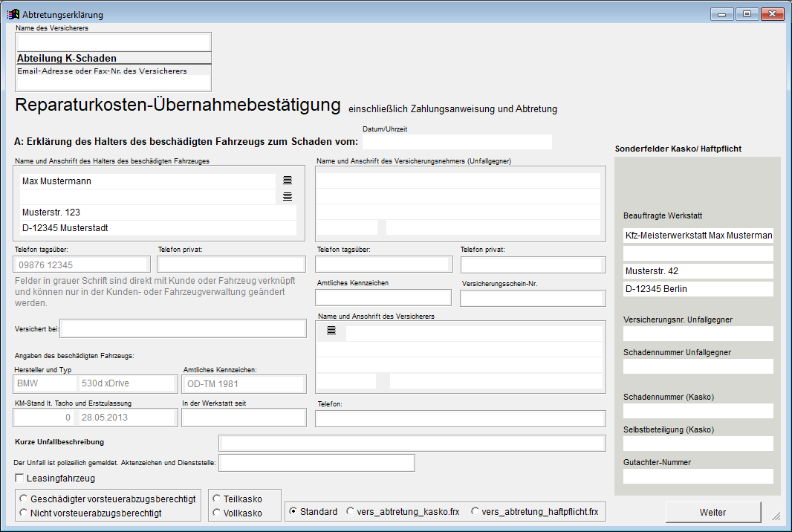This screenshot has width=792, height=532.
Task: Click Kfz-Meisterwerkstatt Max Musterman field
Action: (x=698, y=236)
